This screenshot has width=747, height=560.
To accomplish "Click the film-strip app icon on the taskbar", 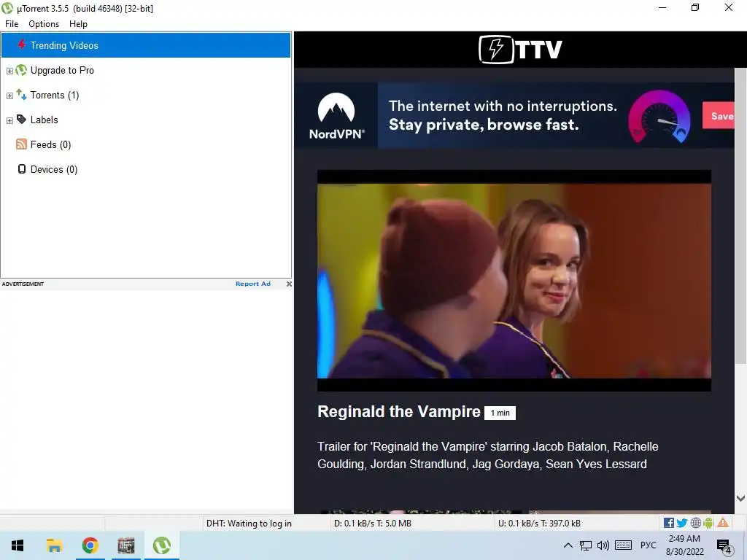I will pos(126,545).
